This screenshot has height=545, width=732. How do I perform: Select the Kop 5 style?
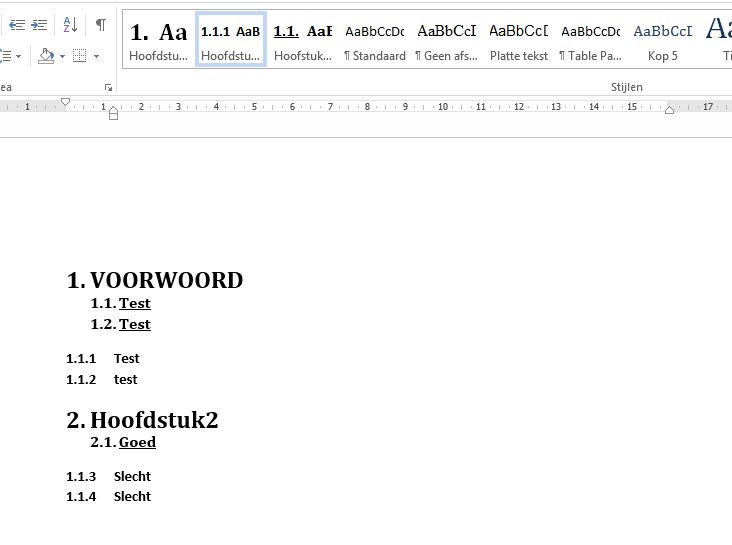pyautogui.click(x=662, y=40)
